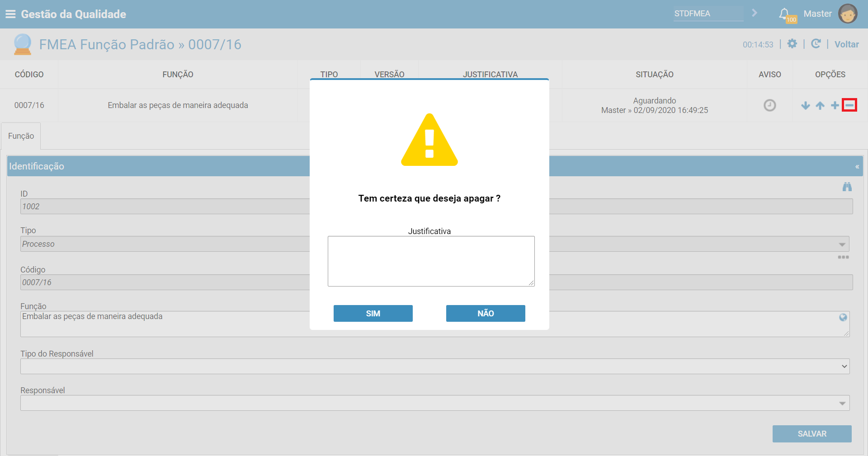868x456 pixels.
Task: Click the refresh icon near Voltar
Action: pyautogui.click(x=816, y=44)
